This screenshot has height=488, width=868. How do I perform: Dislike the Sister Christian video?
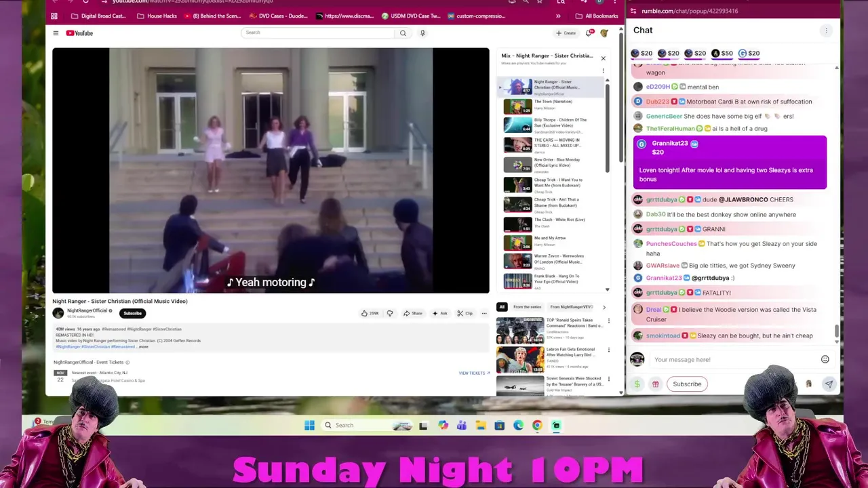tap(390, 313)
